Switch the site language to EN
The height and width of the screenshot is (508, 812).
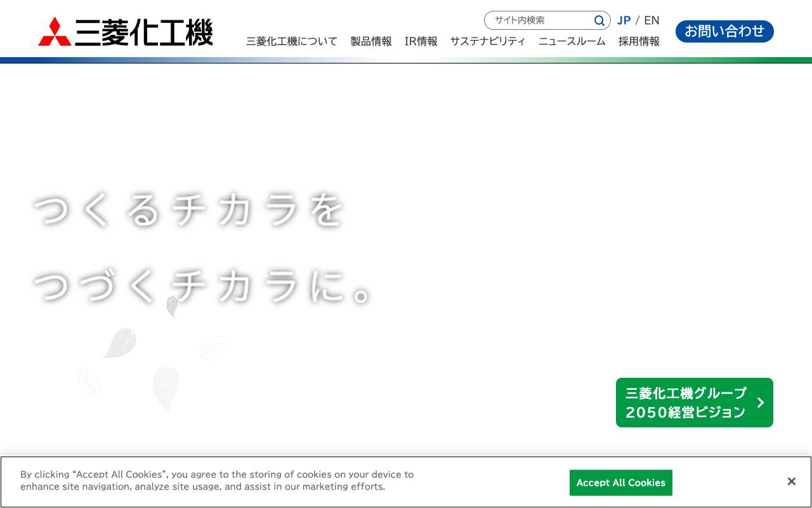[x=652, y=20]
